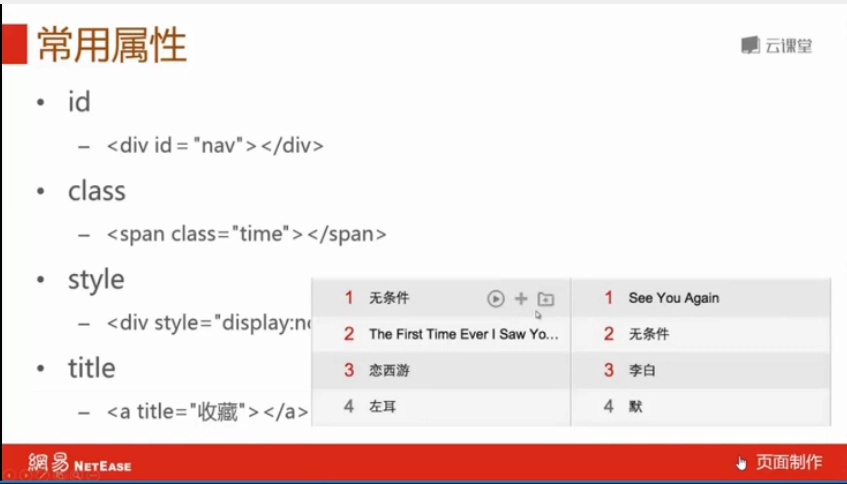Click the id bullet heading
Screen dimensions: 847x484
(79, 102)
